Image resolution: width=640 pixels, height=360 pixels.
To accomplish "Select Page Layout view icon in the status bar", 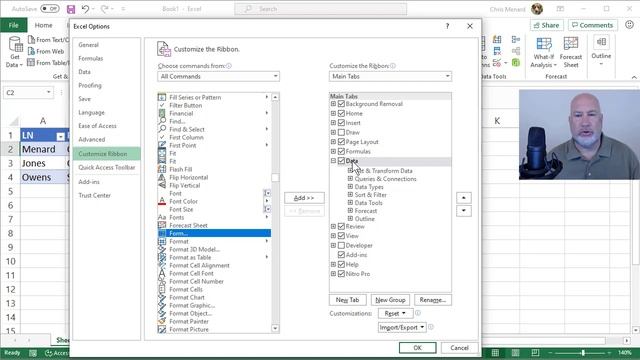I will pos(516,353).
